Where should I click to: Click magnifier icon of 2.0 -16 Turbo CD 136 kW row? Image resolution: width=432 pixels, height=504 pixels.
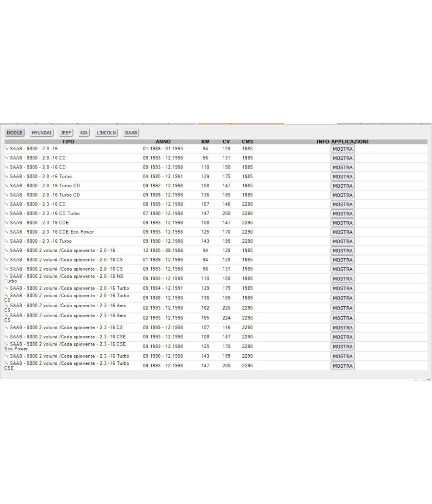click(x=6, y=195)
